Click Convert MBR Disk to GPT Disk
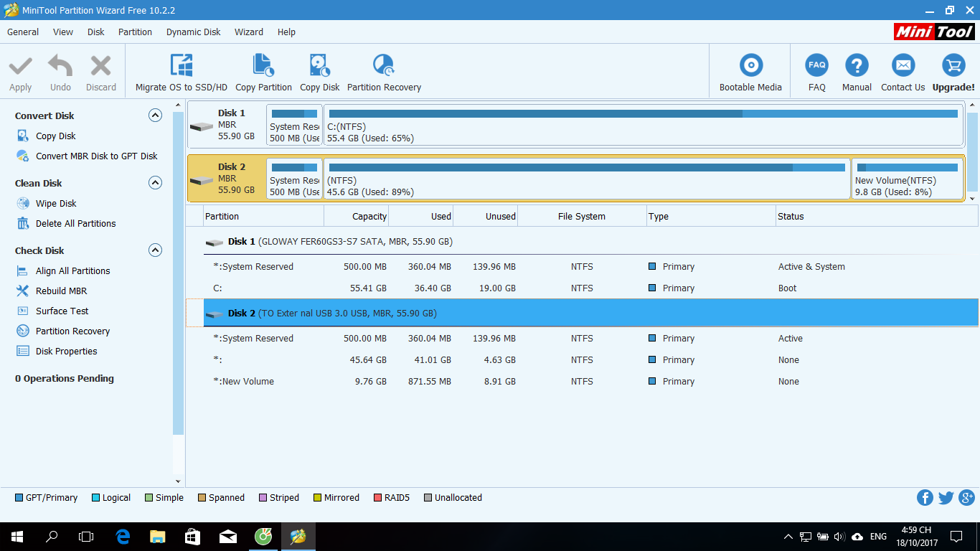This screenshot has width=980, height=551. point(96,156)
